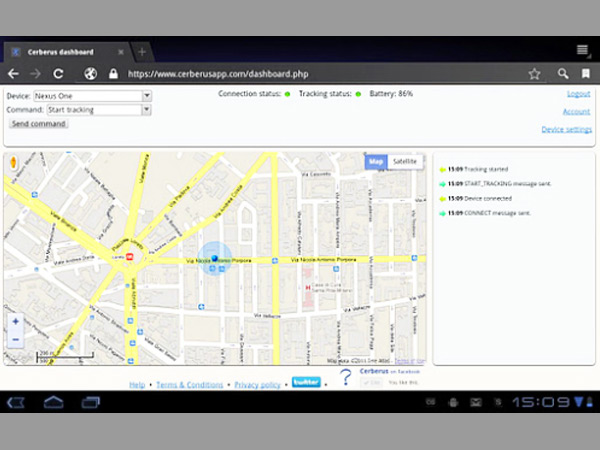Switch map to Satellite view
The height and width of the screenshot is (450, 600).
click(405, 161)
